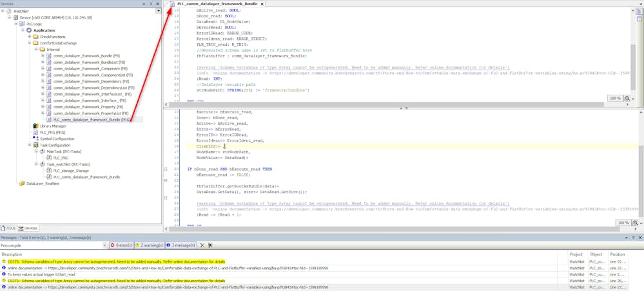Open comm_datalayer_framework_Bundle (FB) object
The width and height of the screenshot is (644, 302).
point(86,56)
